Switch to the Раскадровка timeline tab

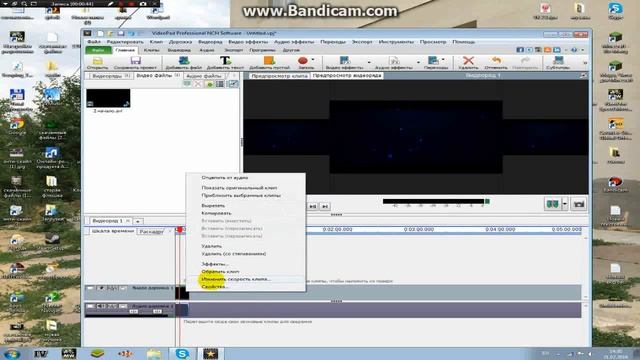coord(151,231)
